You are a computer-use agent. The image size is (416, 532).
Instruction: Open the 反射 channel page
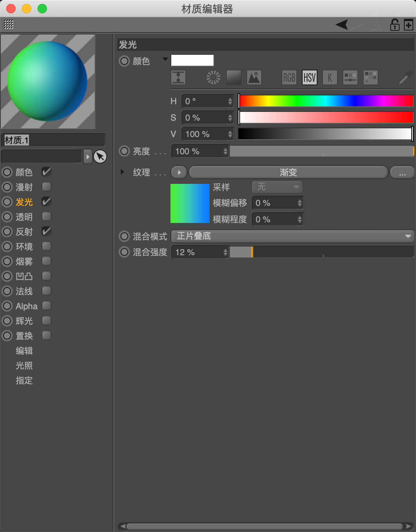[24, 232]
